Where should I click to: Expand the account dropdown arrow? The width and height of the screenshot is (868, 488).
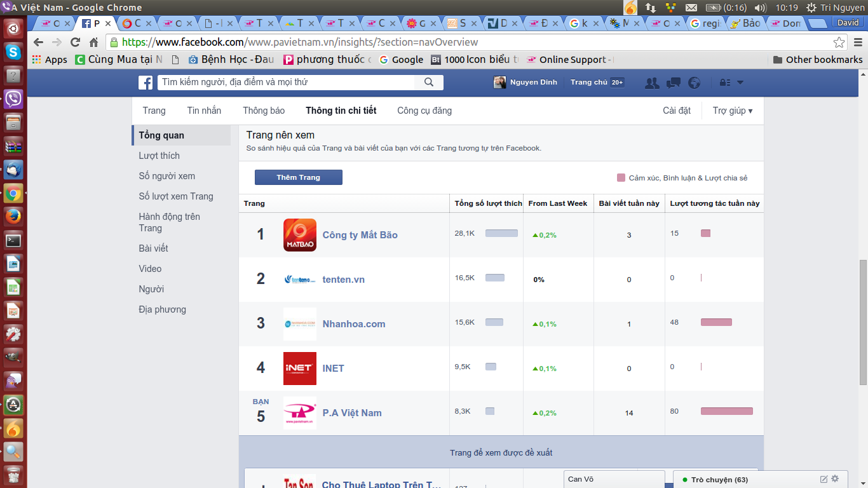740,83
